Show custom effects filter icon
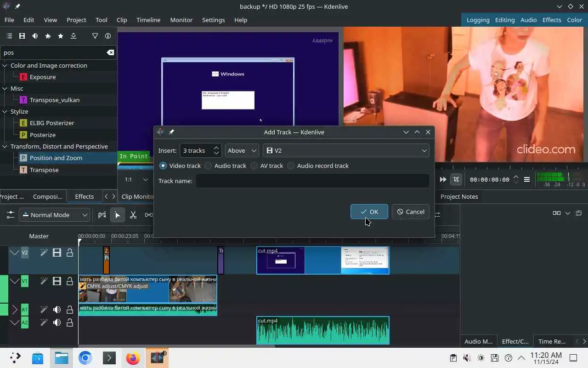The image size is (588, 368). click(x=48, y=36)
